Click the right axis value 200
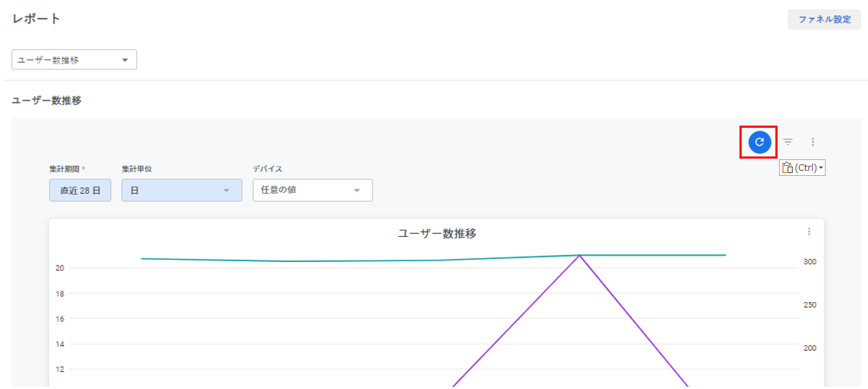The width and height of the screenshot is (868, 389). 810,348
